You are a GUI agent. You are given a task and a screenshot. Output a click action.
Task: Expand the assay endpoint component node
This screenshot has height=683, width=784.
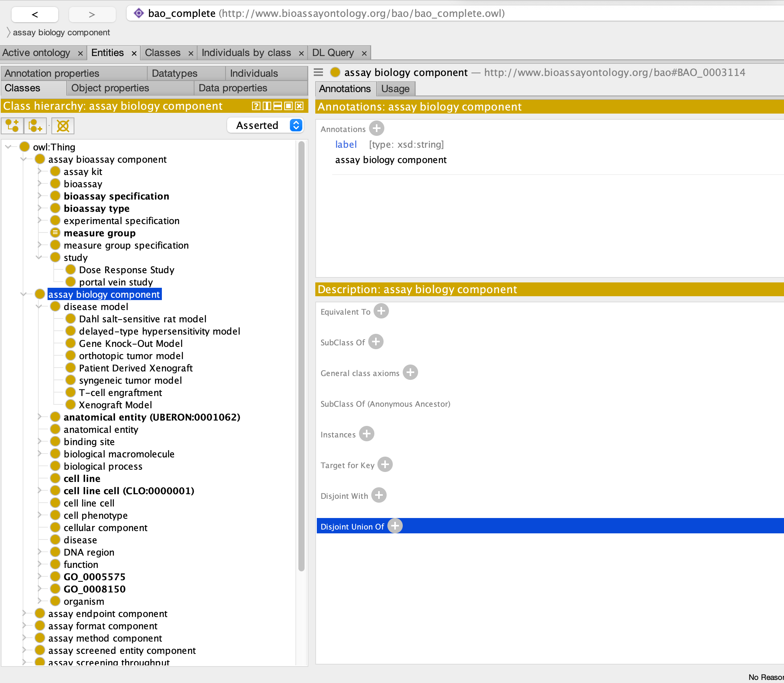coord(24,613)
